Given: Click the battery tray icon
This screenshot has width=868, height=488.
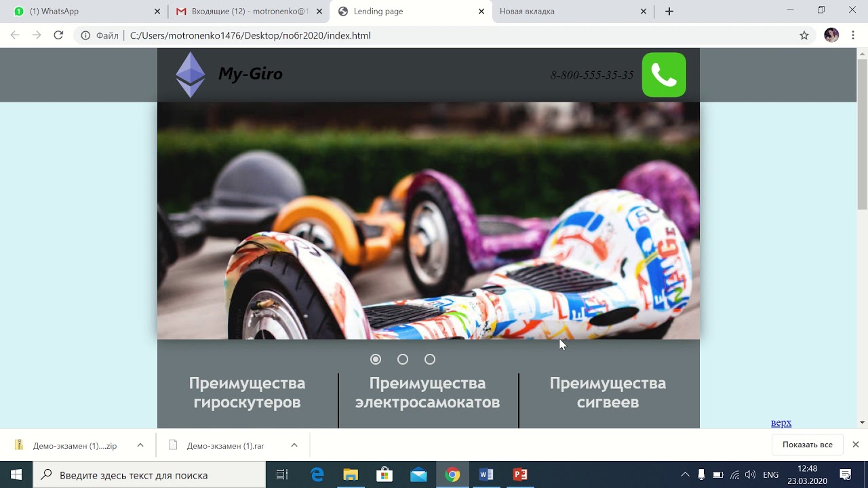Looking at the screenshot, I should [x=718, y=474].
